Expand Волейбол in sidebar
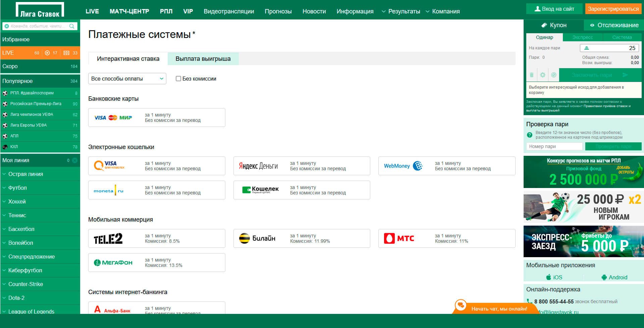The height and width of the screenshot is (328, 644). 40,243
